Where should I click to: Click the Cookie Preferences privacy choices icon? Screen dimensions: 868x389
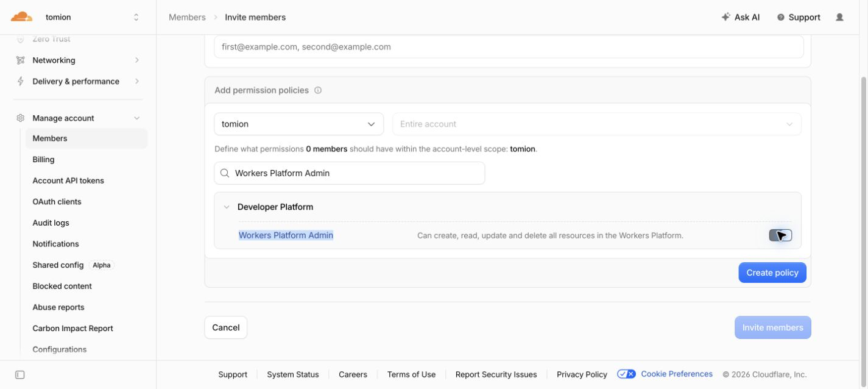click(x=626, y=374)
